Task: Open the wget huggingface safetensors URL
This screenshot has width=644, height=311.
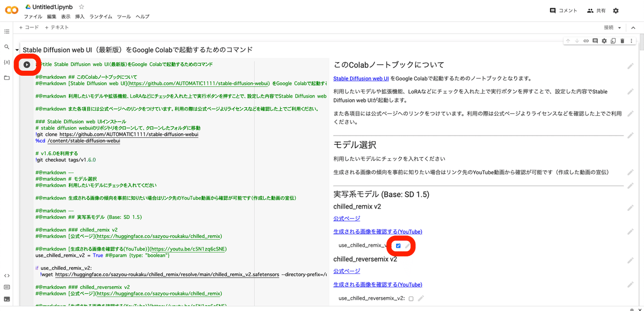Action: [x=167, y=274]
